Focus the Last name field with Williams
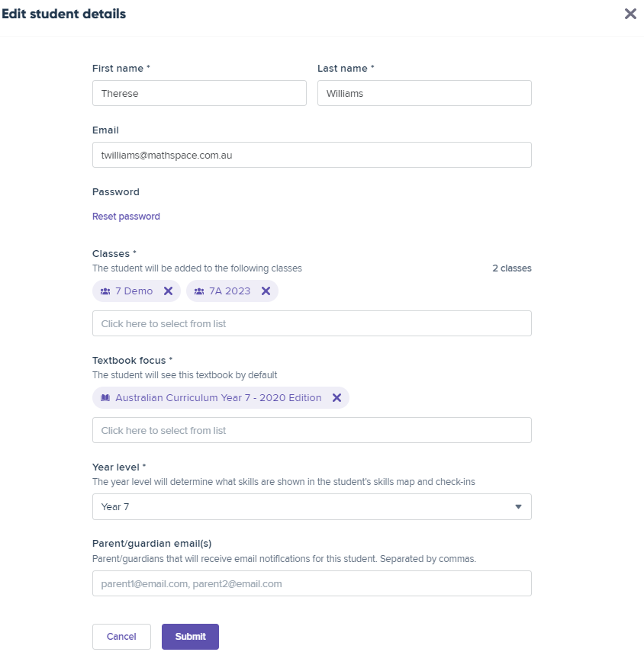The width and height of the screenshot is (644, 652). [424, 93]
